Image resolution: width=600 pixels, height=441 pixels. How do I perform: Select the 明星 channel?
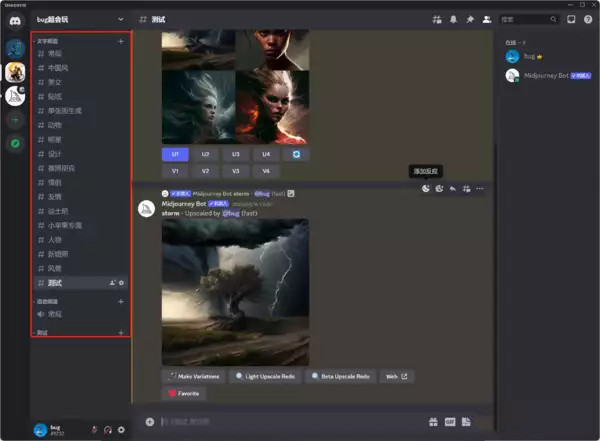click(x=80, y=140)
